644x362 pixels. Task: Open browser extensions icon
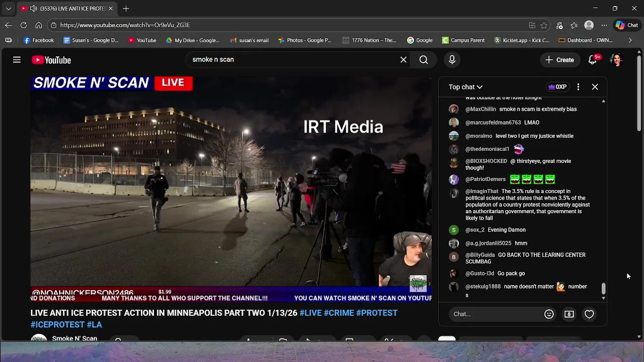point(559,25)
